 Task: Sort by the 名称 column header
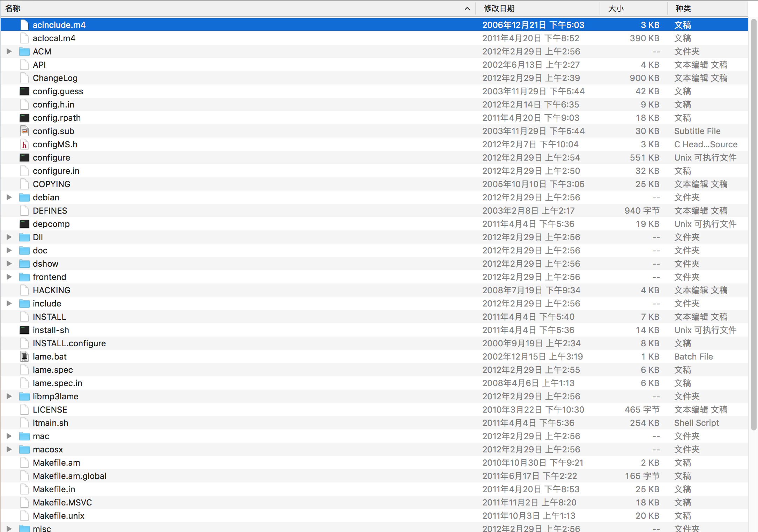click(x=238, y=8)
